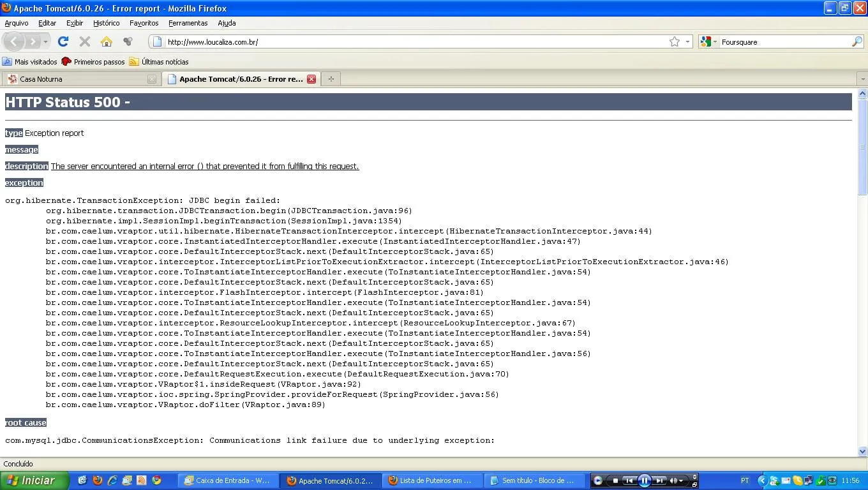Reload the current page
Screen dimensions: 868x490
pos(63,41)
